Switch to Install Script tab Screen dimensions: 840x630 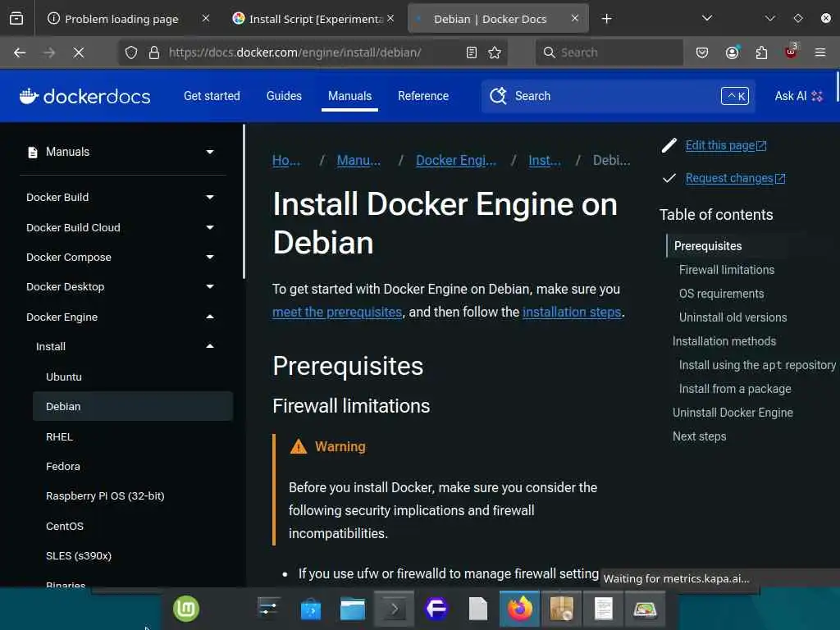316,19
